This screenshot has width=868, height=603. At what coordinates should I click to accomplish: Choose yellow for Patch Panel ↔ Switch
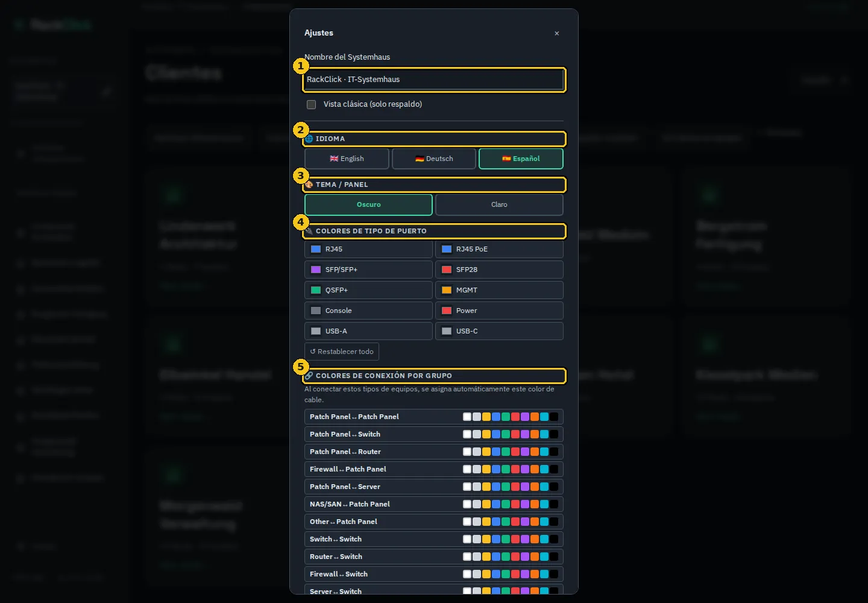(x=486, y=434)
